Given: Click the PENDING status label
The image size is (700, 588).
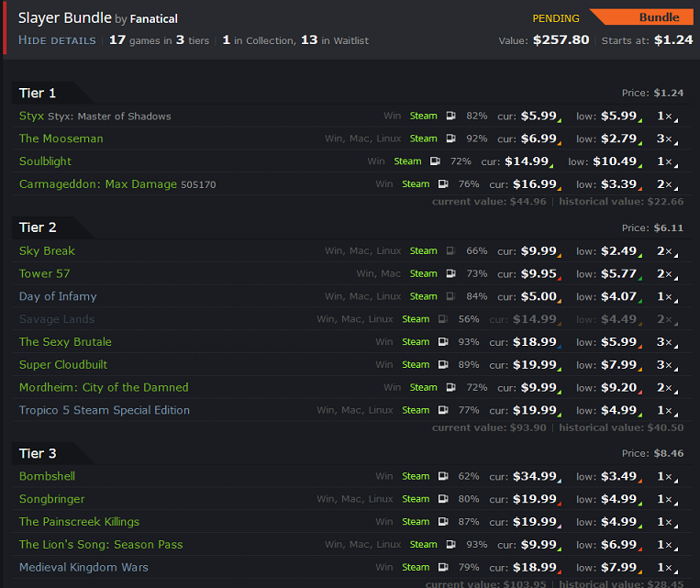Looking at the screenshot, I should (x=556, y=18).
